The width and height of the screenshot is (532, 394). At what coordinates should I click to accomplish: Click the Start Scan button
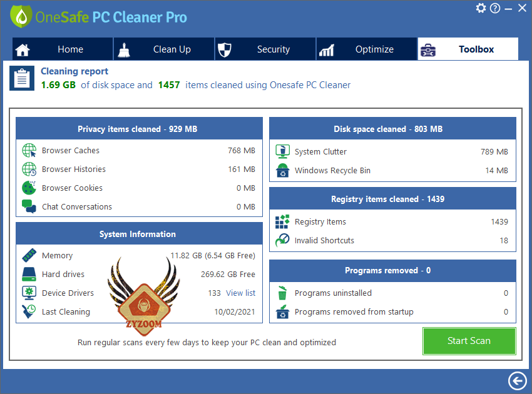point(469,341)
